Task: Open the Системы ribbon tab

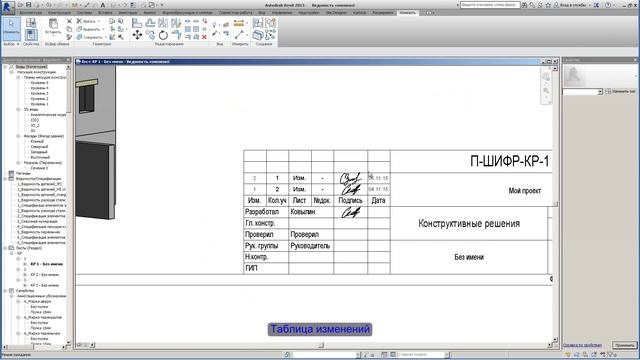Action: pyautogui.click(x=84, y=13)
